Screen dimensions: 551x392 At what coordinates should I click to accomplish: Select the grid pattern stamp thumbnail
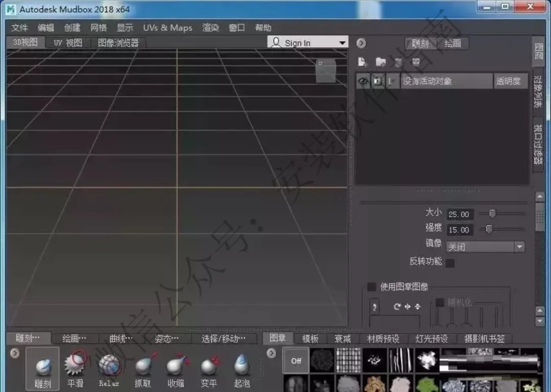click(348, 360)
